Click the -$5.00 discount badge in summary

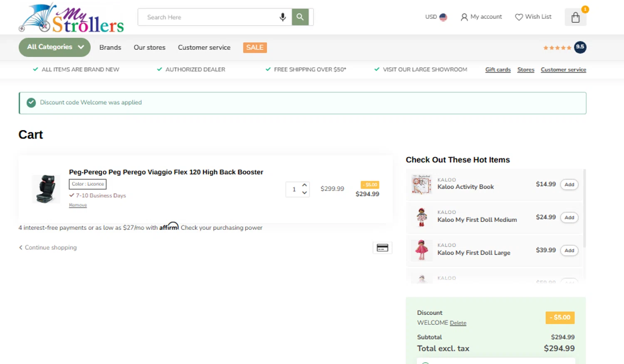[560, 317]
